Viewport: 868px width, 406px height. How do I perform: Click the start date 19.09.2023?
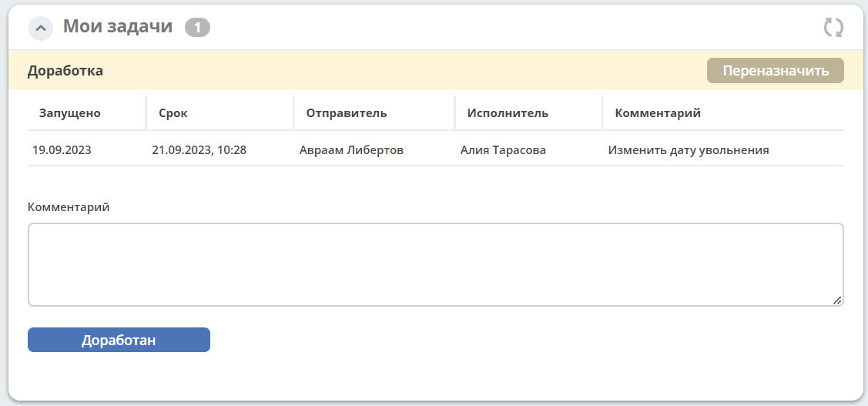(x=62, y=150)
